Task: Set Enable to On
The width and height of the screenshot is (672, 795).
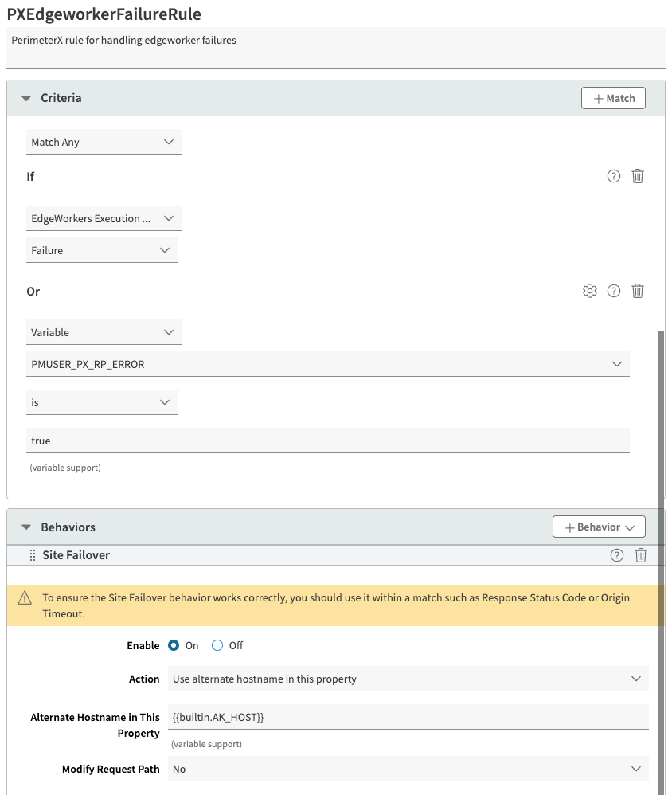Action: [x=174, y=645]
